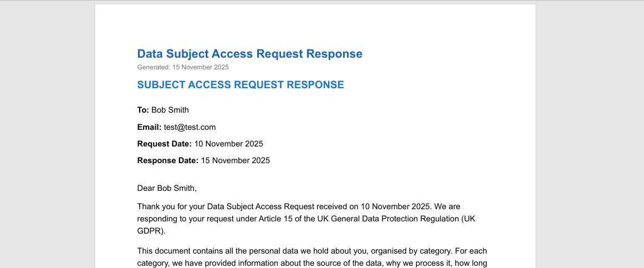644x268 pixels.
Task: Click the recipient name after To:
Action: (170, 110)
